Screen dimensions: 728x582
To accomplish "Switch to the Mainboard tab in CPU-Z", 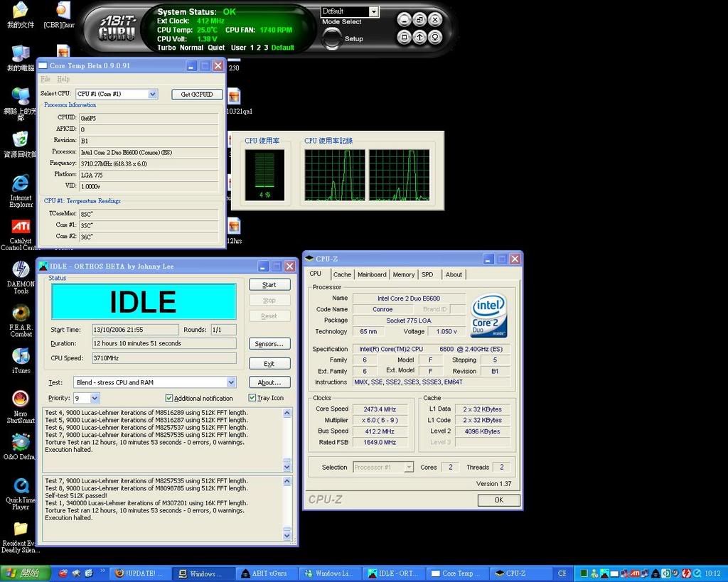I will [372, 275].
